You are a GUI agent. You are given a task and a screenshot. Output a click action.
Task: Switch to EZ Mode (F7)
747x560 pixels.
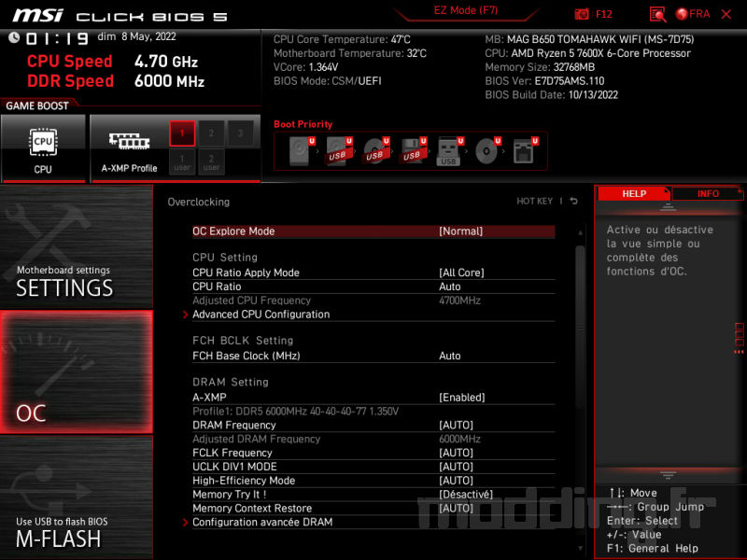(x=465, y=10)
